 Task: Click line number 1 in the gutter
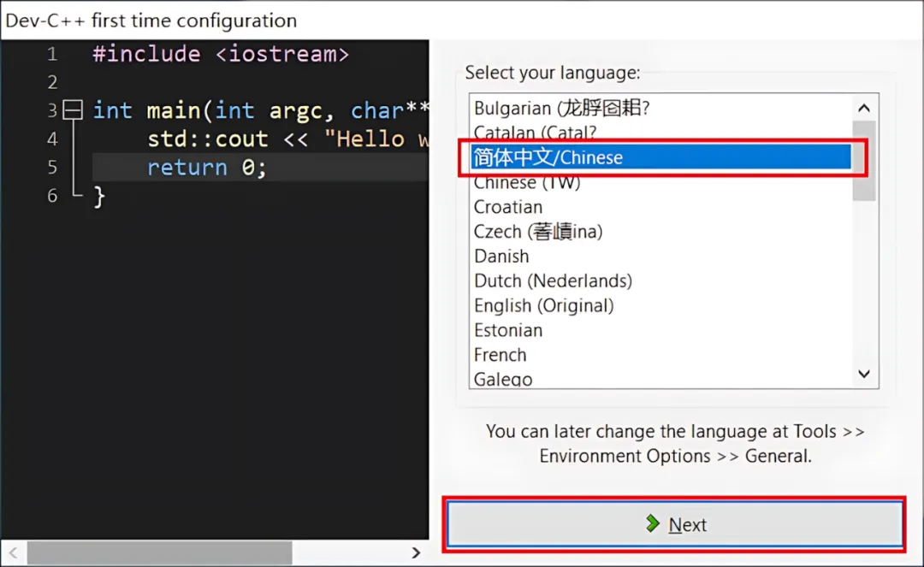tap(52, 54)
